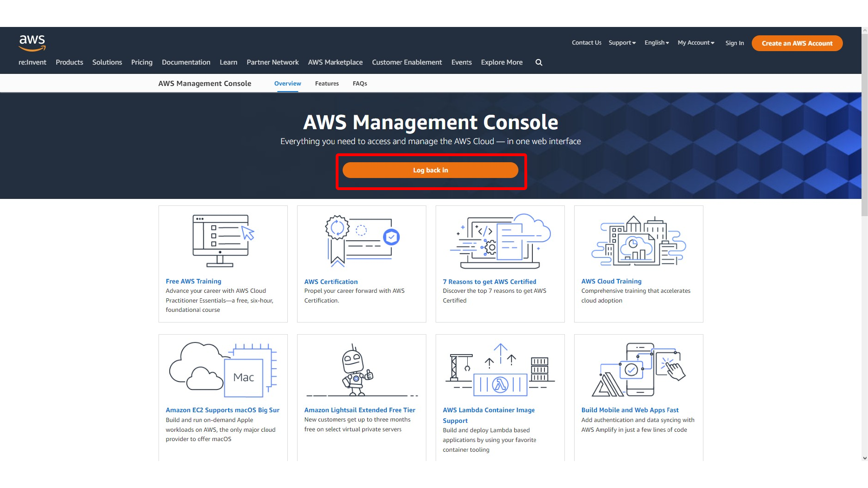Open the Free AWS Training link

193,281
